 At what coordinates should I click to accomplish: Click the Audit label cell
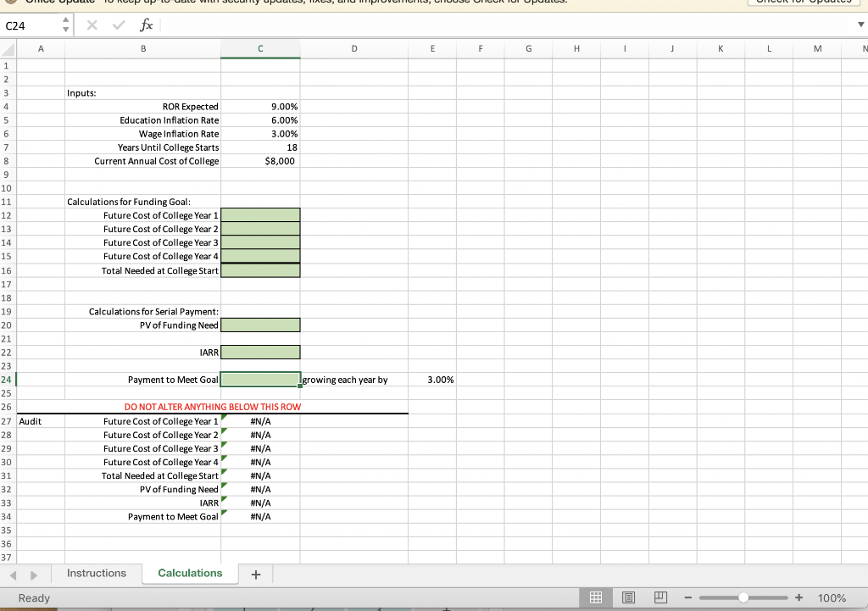click(x=41, y=421)
